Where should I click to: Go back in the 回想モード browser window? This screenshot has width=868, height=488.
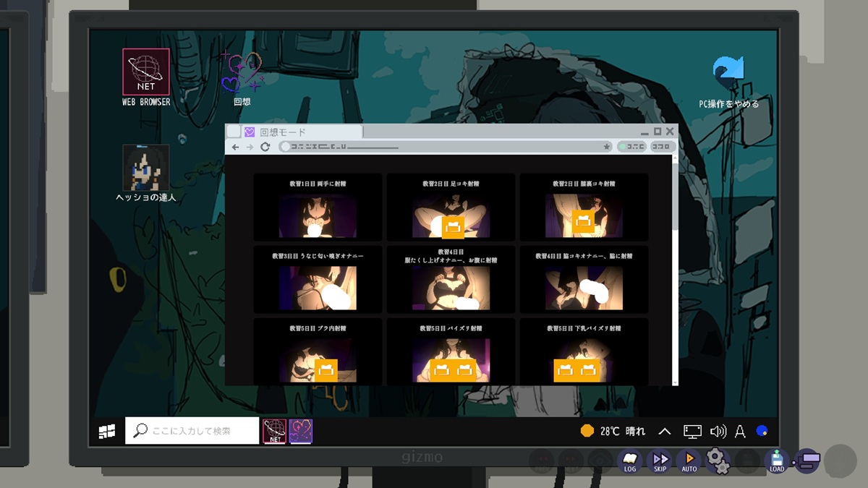coord(236,147)
